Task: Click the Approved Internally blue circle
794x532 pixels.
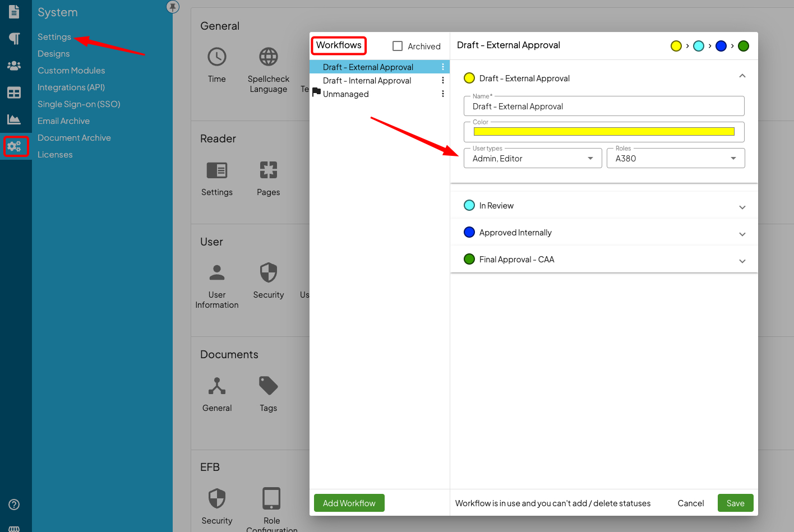Action: pyautogui.click(x=469, y=232)
